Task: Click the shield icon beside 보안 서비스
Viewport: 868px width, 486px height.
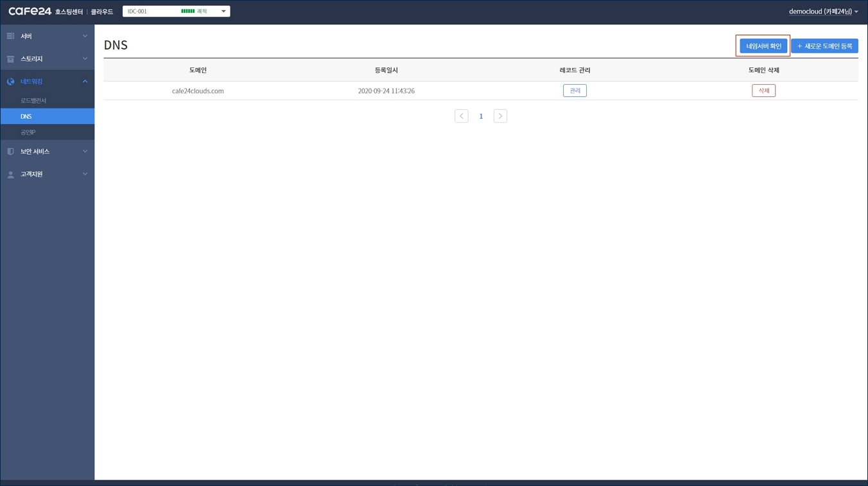Action: (10, 152)
